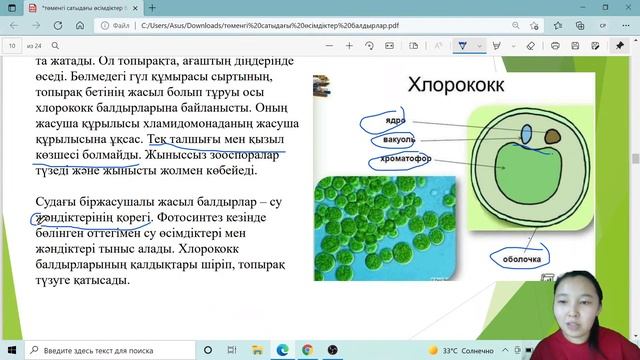The width and height of the screenshot is (640, 360).
Task: Click the Windows taskbar search box
Action: click(109, 350)
